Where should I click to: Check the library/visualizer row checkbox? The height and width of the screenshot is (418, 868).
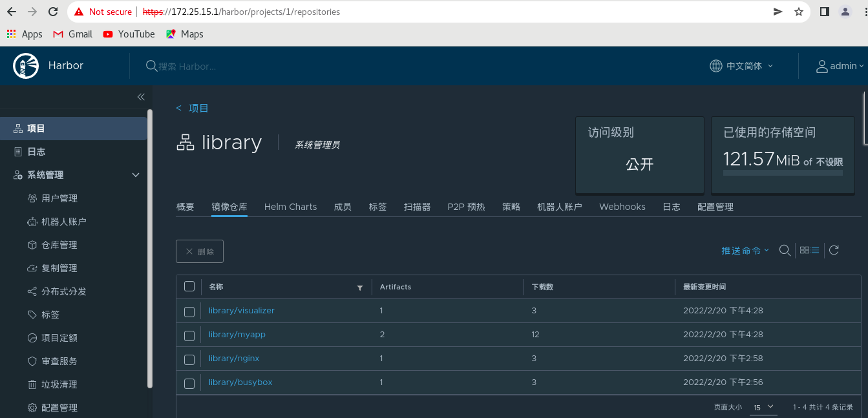point(189,312)
